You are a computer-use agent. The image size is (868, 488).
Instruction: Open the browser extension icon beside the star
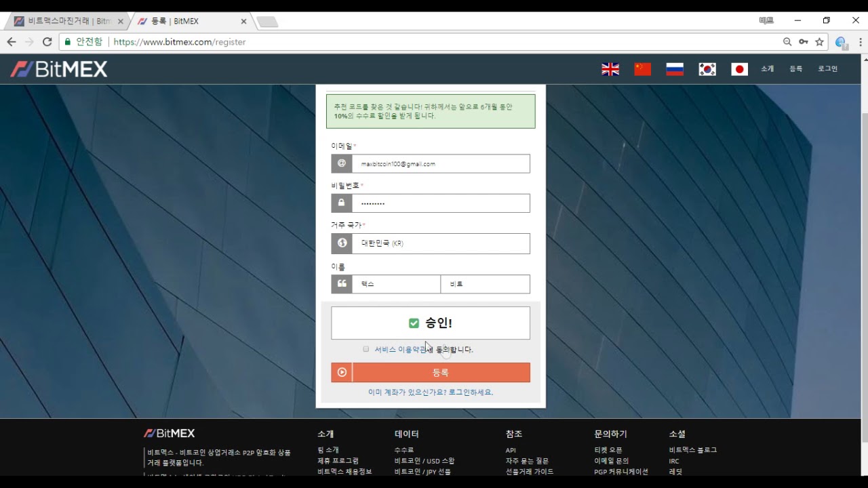(x=842, y=43)
